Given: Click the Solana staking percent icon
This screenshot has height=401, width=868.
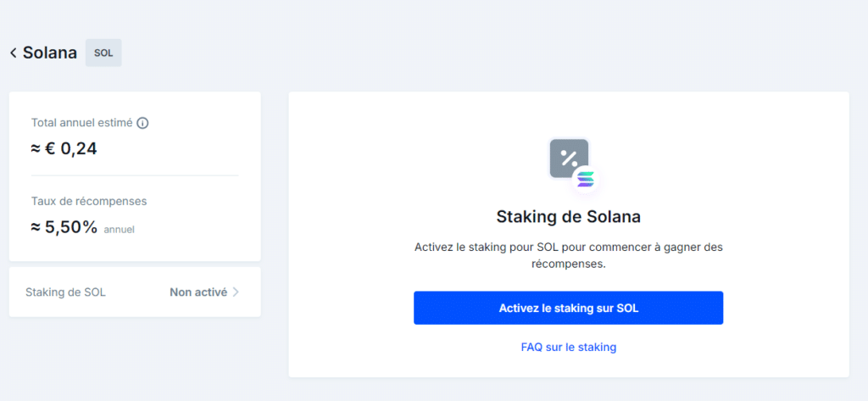Looking at the screenshot, I should tap(569, 159).
